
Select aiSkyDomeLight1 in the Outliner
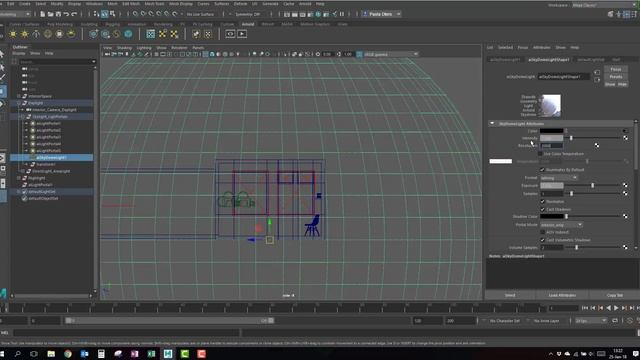pyautogui.click(x=52, y=158)
